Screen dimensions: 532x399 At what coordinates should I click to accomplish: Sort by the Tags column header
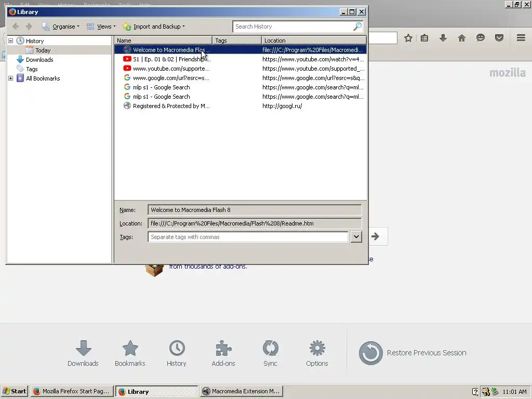[x=237, y=41]
